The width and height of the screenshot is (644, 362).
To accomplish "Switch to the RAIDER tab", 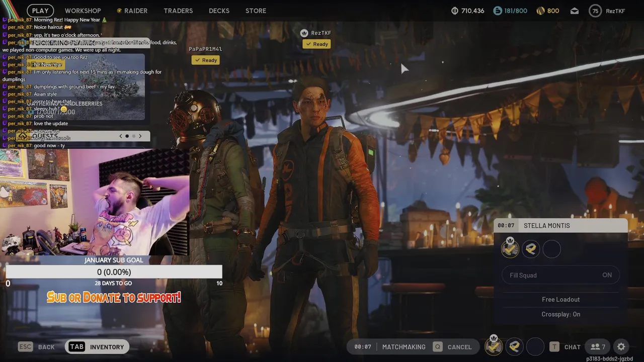I will point(132,11).
